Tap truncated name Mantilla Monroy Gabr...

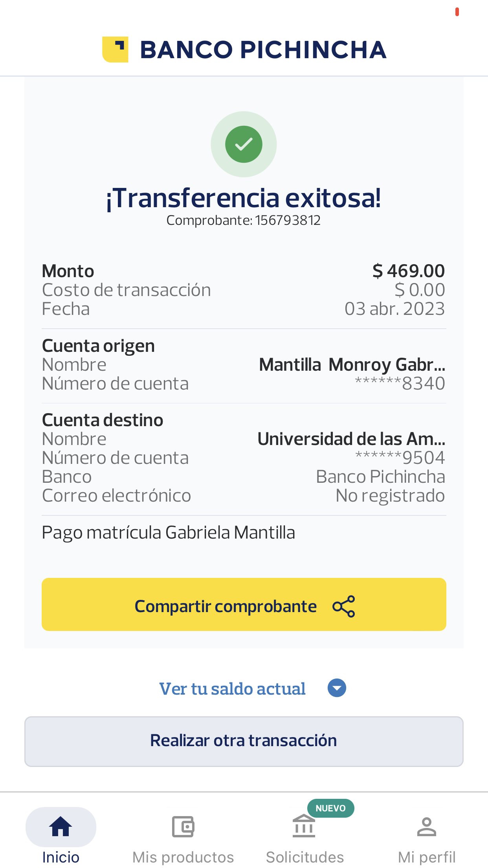[352, 365]
